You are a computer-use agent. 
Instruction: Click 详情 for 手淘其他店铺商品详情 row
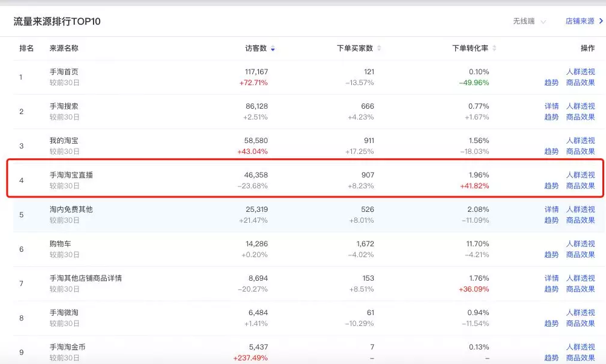coord(551,278)
